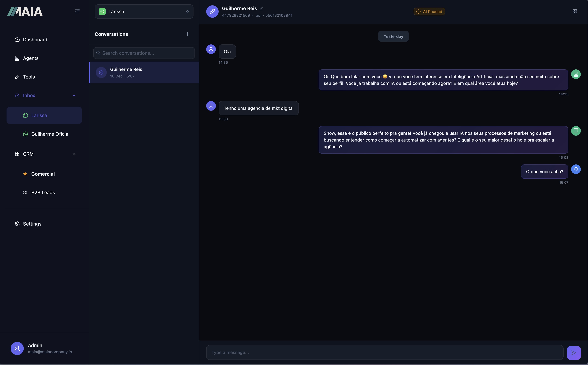Open Settings in the sidebar
The image size is (588, 365).
point(32,224)
